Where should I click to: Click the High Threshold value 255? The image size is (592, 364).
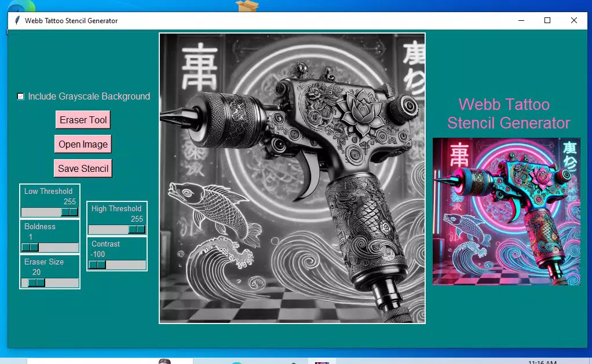(x=137, y=219)
